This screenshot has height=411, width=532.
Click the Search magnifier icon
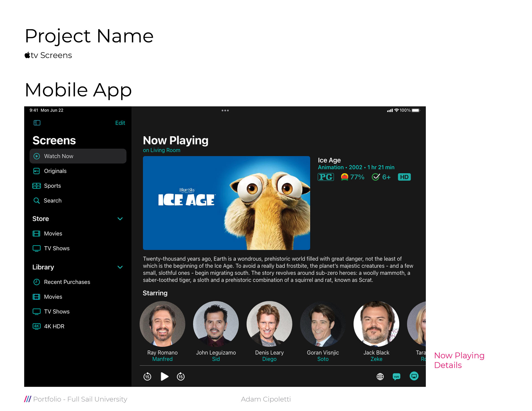pos(37,201)
